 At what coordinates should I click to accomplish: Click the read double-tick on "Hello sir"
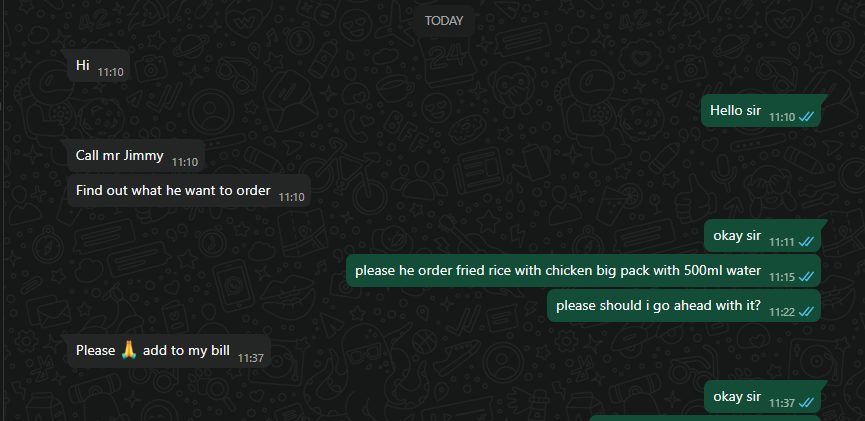[806, 117]
